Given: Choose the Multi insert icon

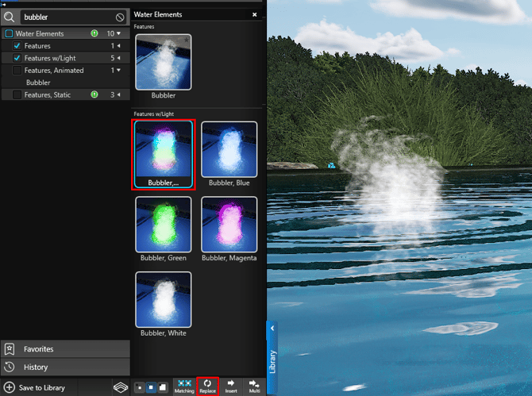Looking at the screenshot, I should 254,386.
